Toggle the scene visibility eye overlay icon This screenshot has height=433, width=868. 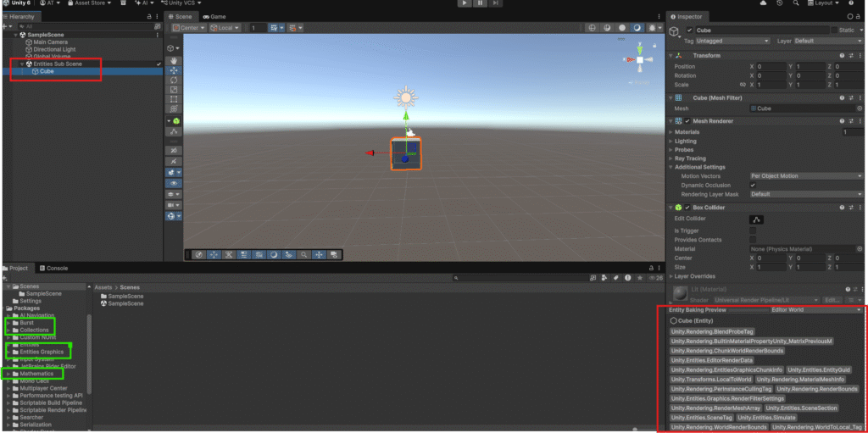(x=174, y=183)
